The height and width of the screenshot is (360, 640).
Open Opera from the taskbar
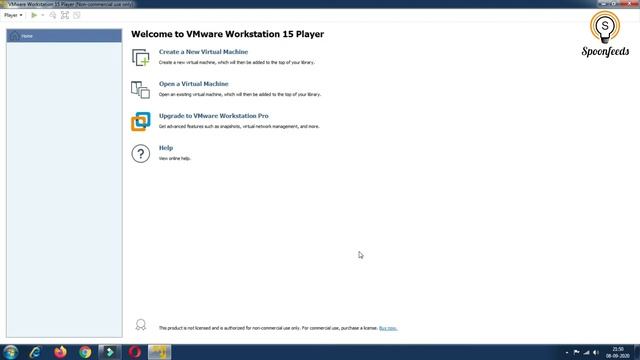(135, 352)
